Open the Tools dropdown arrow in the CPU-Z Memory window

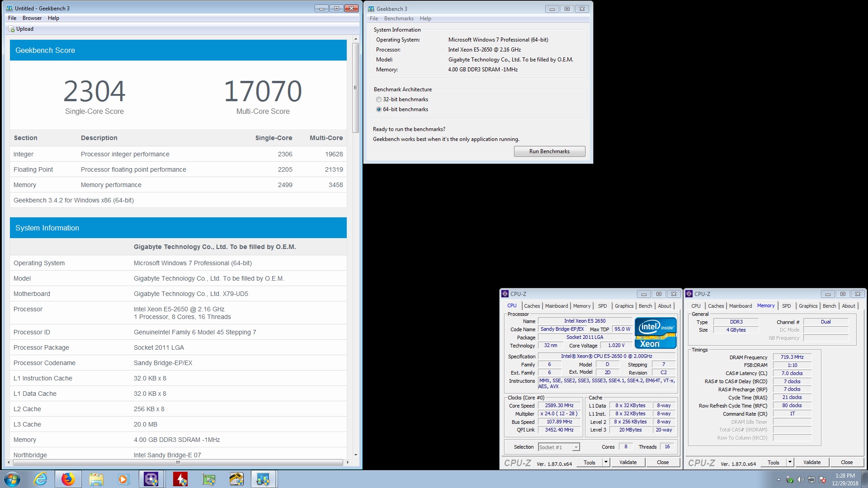click(x=790, y=462)
